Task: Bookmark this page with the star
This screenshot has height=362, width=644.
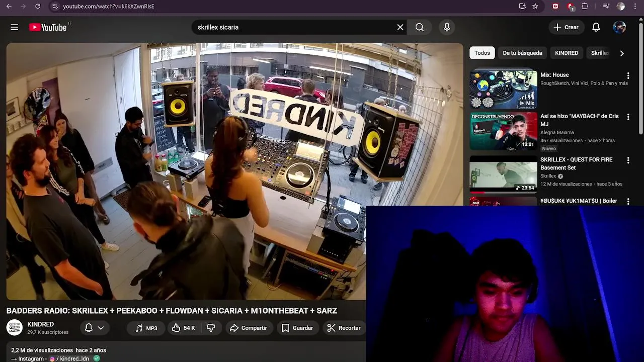Action: pyautogui.click(x=535, y=6)
